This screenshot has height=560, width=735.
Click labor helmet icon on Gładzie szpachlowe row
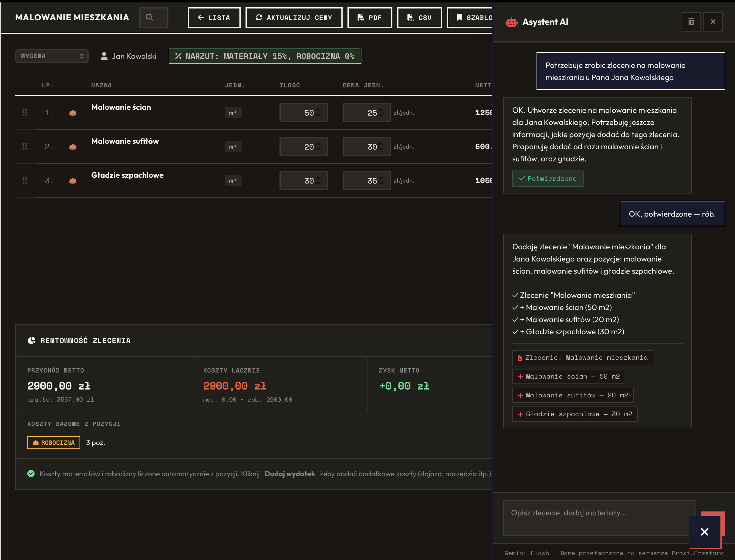(x=73, y=181)
